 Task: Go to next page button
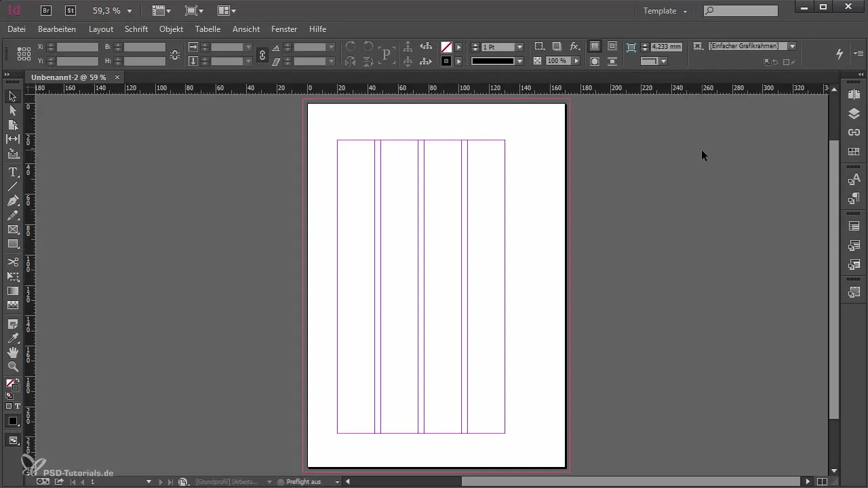(161, 482)
